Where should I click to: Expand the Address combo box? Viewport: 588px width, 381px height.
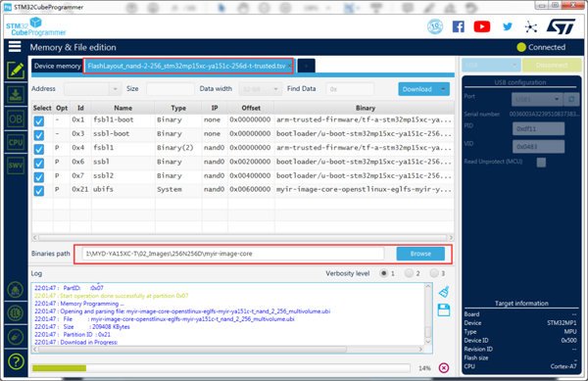(x=93, y=89)
